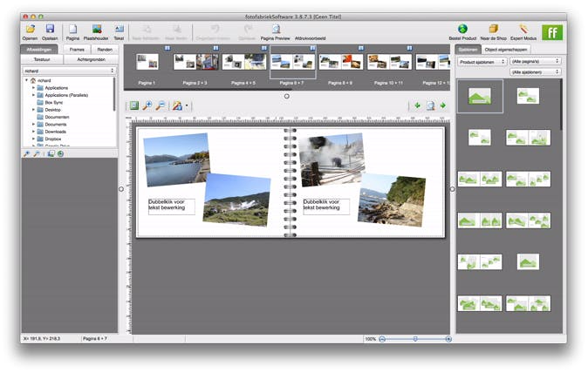The height and width of the screenshot is (373, 588).
Task: Toggle the blue layout icon above Pagina 10 + 11
Action: 409,48
